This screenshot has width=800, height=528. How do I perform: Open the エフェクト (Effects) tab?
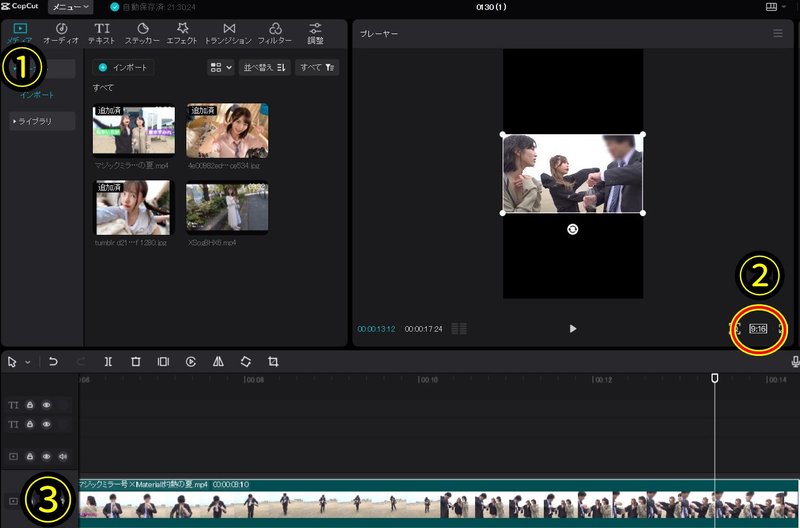(x=182, y=34)
